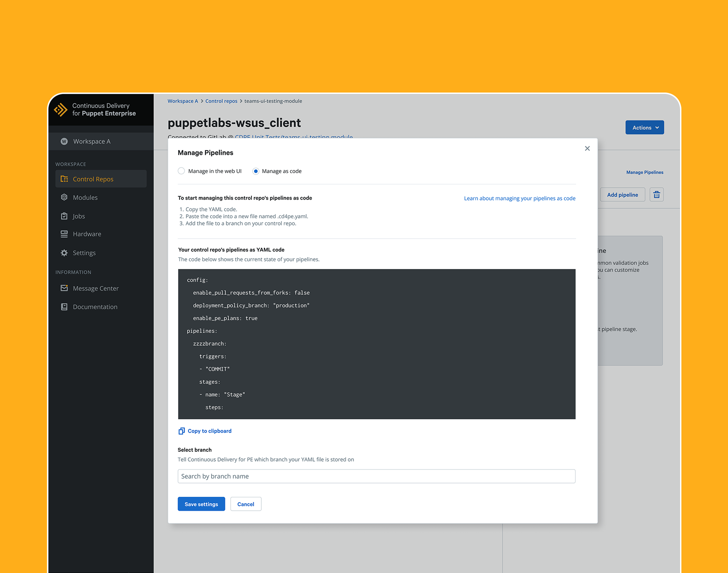This screenshot has height=573, width=728.
Task: Click the Documentation book icon
Action: click(64, 307)
